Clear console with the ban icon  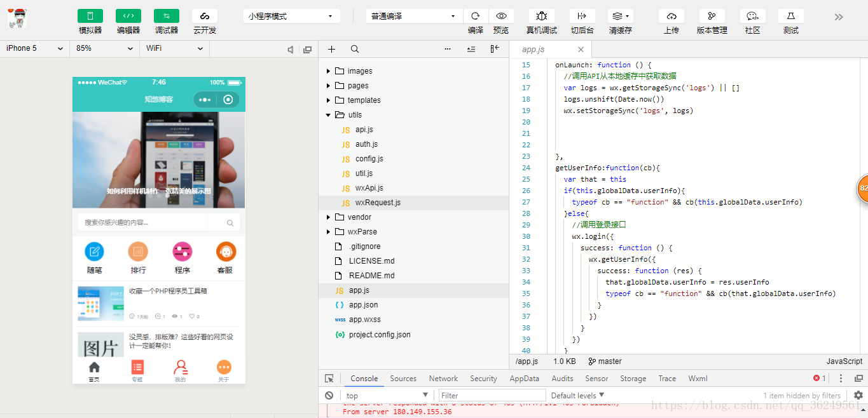tap(329, 395)
